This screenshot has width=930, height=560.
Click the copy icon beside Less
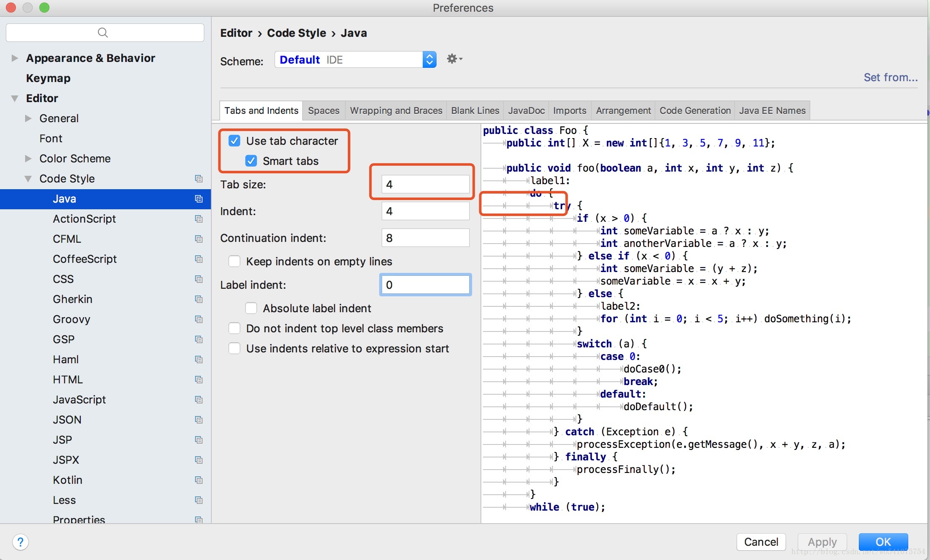coord(199,500)
